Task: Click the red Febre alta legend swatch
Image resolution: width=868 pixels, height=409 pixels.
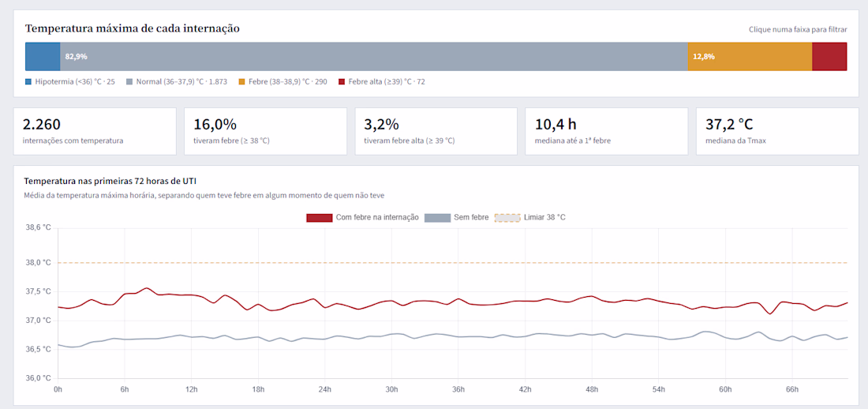Action: (342, 82)
